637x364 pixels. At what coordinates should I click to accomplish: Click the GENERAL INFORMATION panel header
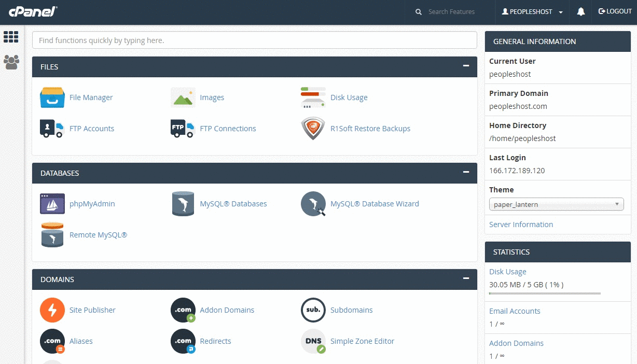pyautogui.click(x=558, y=41)
